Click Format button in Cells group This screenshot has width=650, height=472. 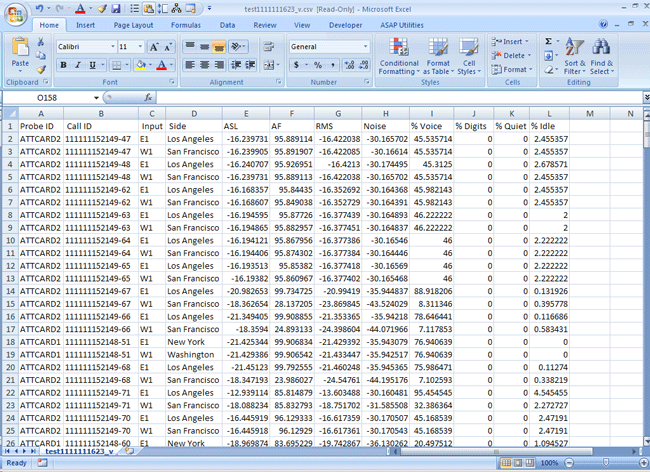coord(512,69)
